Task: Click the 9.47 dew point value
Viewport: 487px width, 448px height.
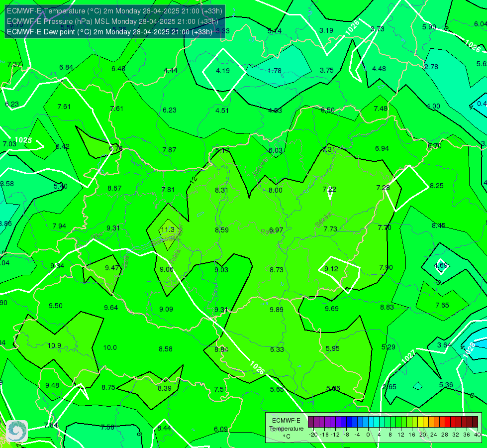Action: (112, 268)
